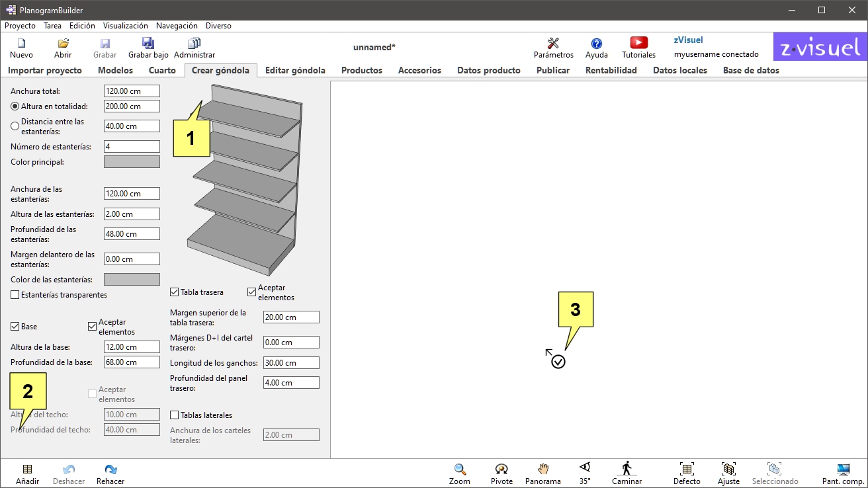Click the Nuevo new project icon
The height and width of the screenshot is (488, 868).
[x=21, y=44]
